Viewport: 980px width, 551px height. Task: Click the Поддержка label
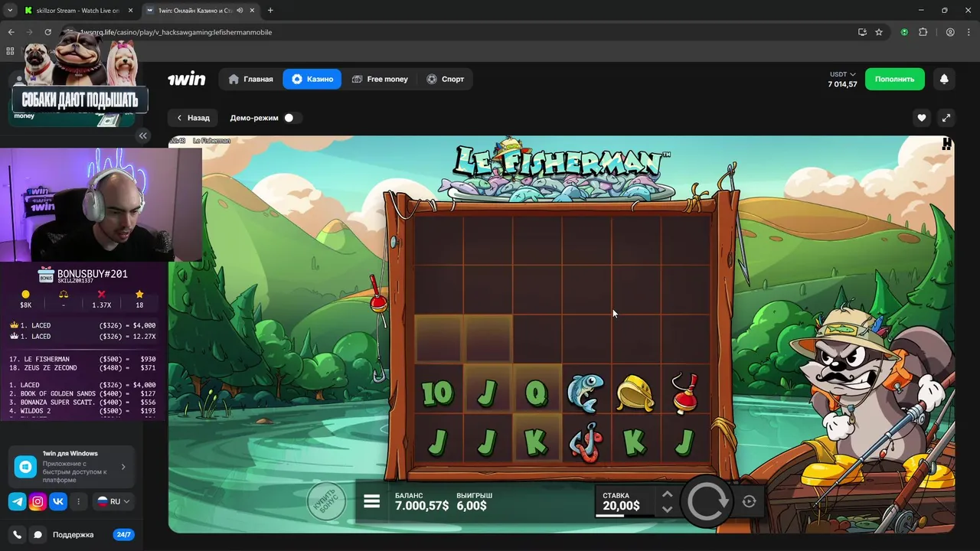[73, 535]
